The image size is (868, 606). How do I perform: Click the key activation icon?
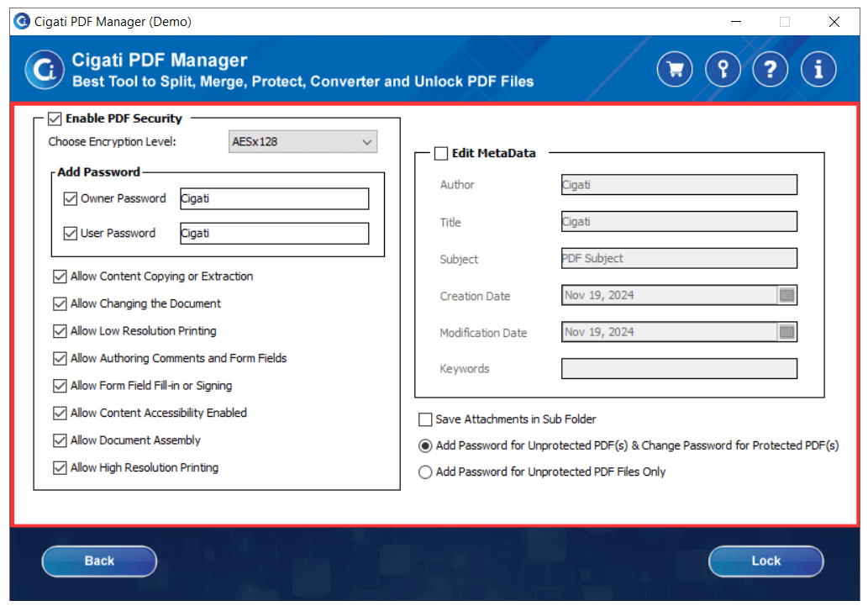(723, 69)
